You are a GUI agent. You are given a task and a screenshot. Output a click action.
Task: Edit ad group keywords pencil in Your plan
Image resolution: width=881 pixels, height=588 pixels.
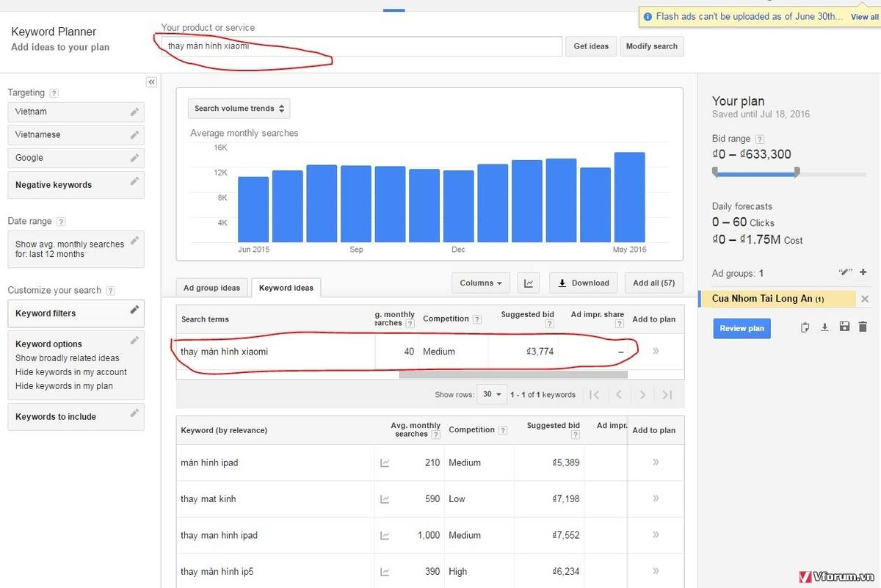845,272
